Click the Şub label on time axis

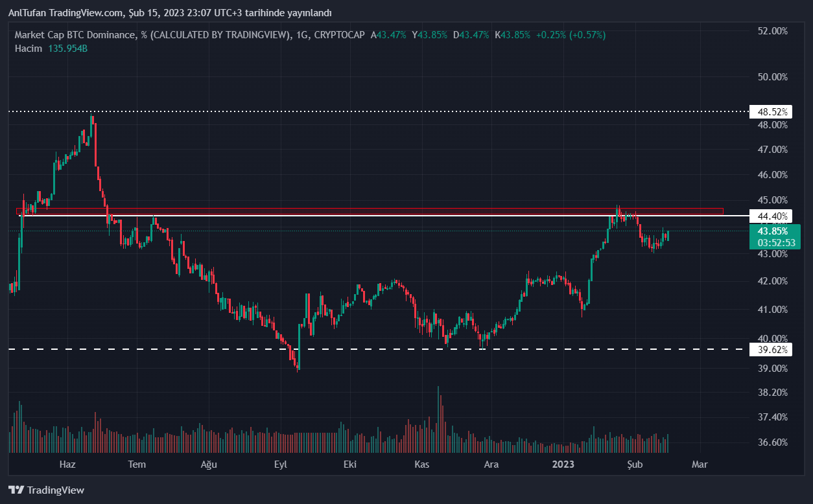635,464
